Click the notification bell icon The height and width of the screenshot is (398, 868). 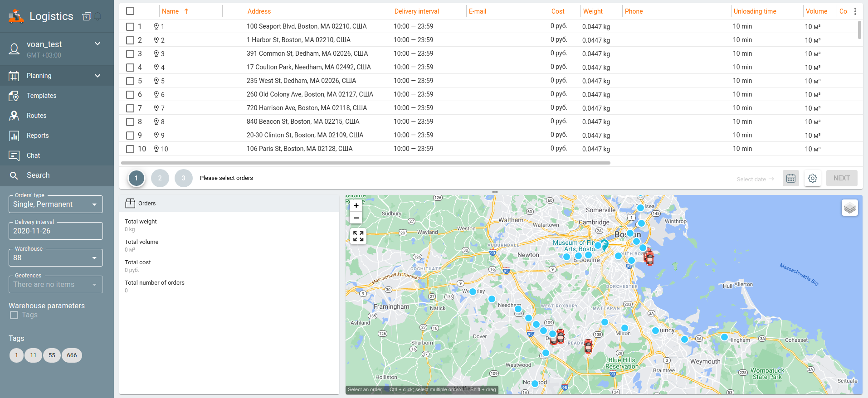pos(98,17)
